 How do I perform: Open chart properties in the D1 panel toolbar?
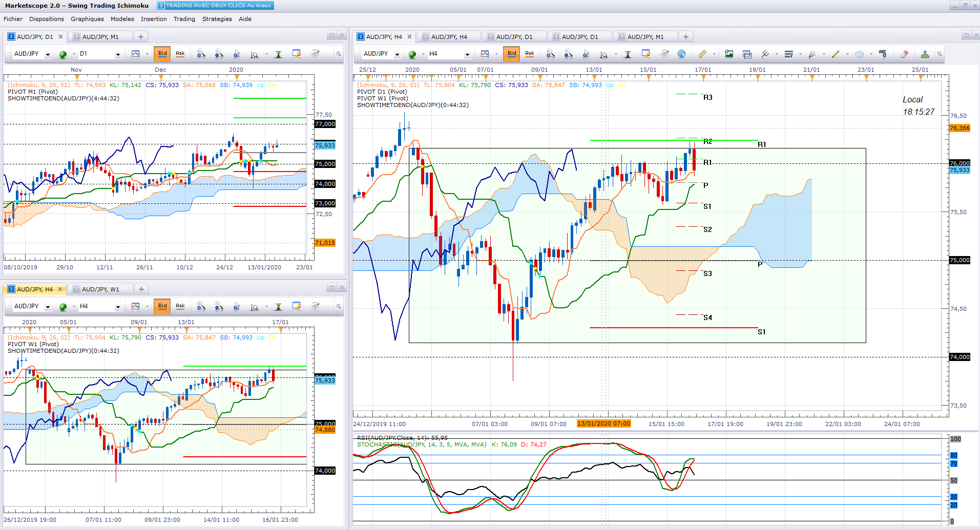297,54
